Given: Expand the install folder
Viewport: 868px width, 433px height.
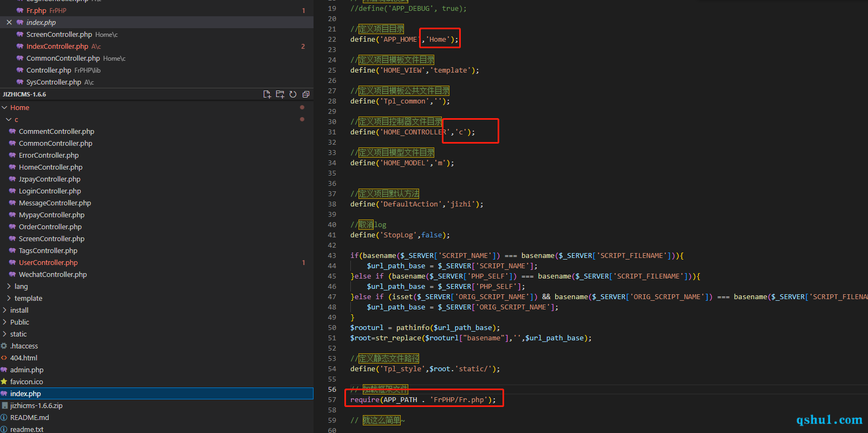Looking at the screenshot, I should coord(4,310).
